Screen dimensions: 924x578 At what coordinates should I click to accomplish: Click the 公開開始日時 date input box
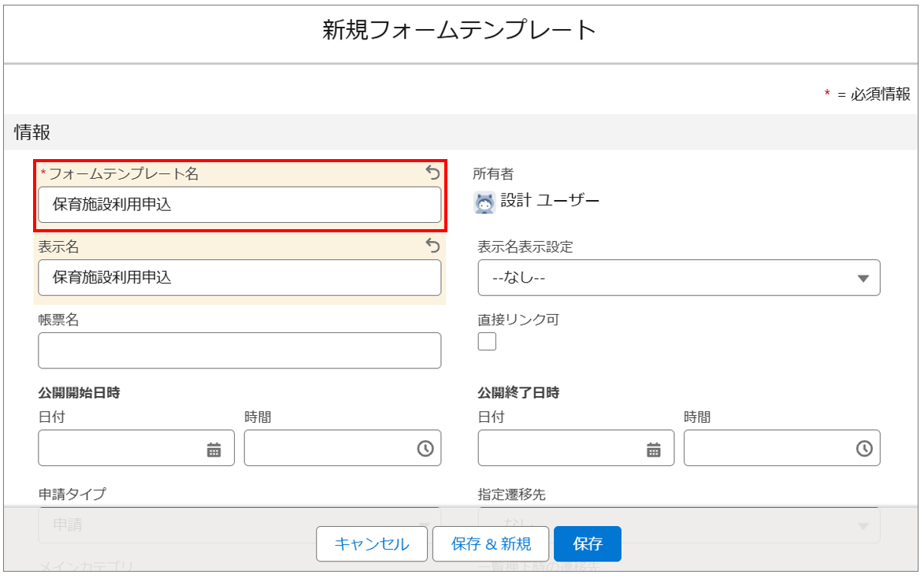point(122,449)
